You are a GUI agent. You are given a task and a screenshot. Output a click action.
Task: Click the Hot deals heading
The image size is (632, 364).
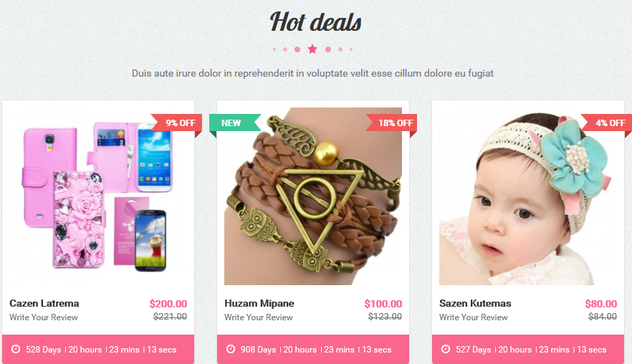coord(315,21)
